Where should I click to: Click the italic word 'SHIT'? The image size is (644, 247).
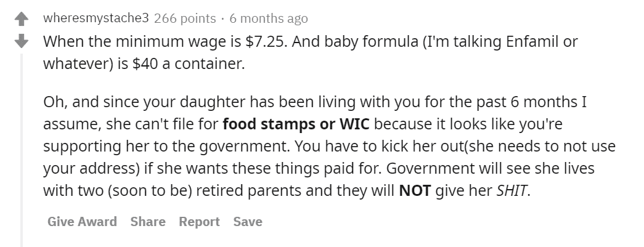pyautogui.click(x=512, y=191)
